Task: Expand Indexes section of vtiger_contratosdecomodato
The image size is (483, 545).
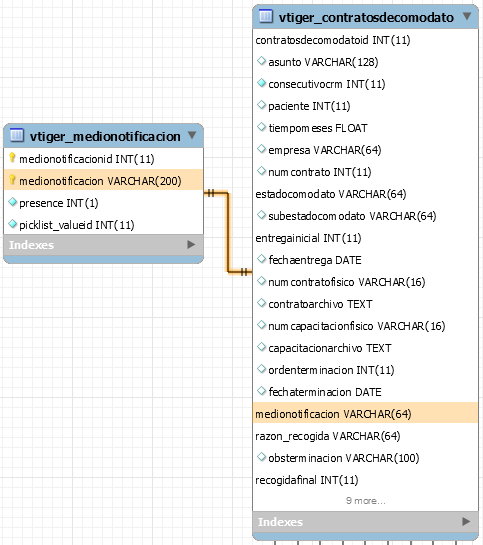Action: [x=466, y=521]
